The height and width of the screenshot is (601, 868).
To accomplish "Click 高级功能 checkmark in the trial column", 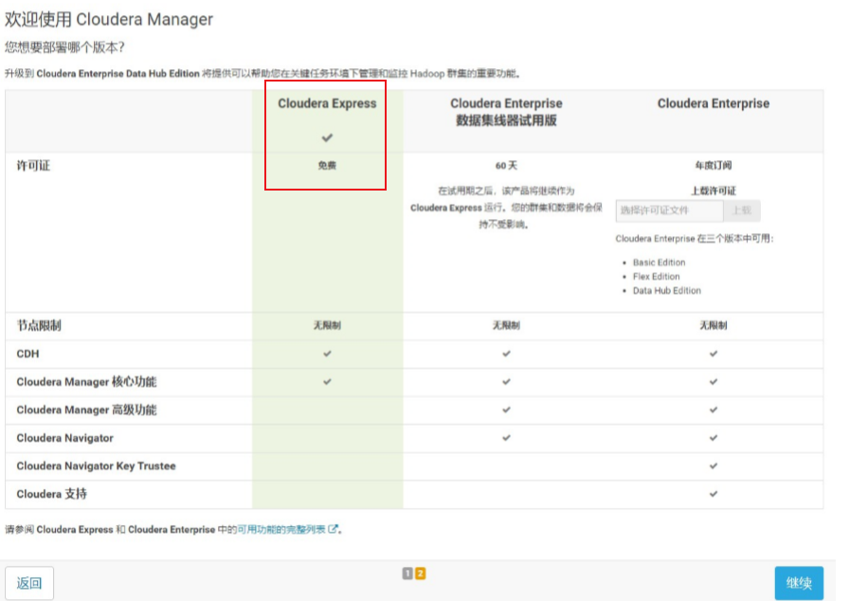I will coord(506,410).
